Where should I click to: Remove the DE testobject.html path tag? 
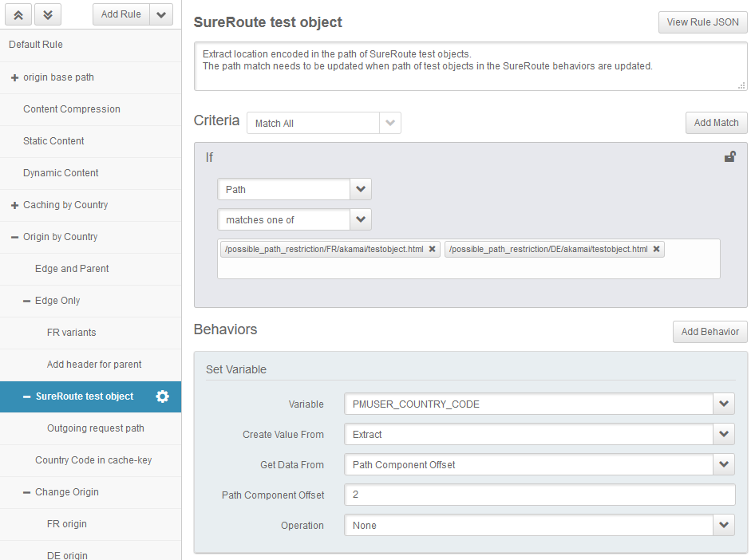pos(657,250)
